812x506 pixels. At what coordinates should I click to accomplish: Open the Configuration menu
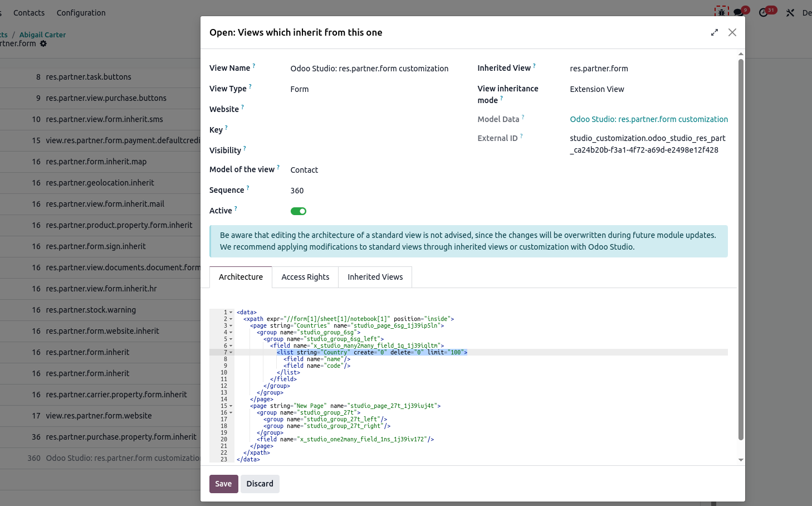[x=81, y=12]
